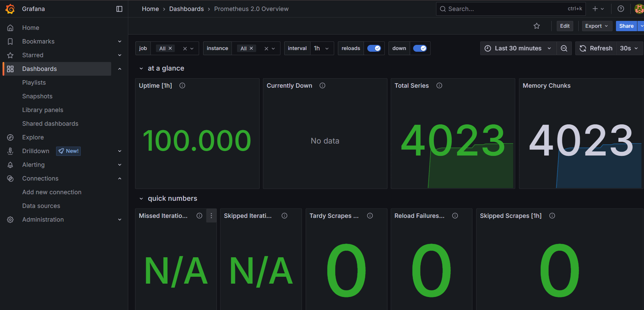The image size is (644, 310).
Task: Open Shared dashboards in the sidebar
Action: pos(50,124)
